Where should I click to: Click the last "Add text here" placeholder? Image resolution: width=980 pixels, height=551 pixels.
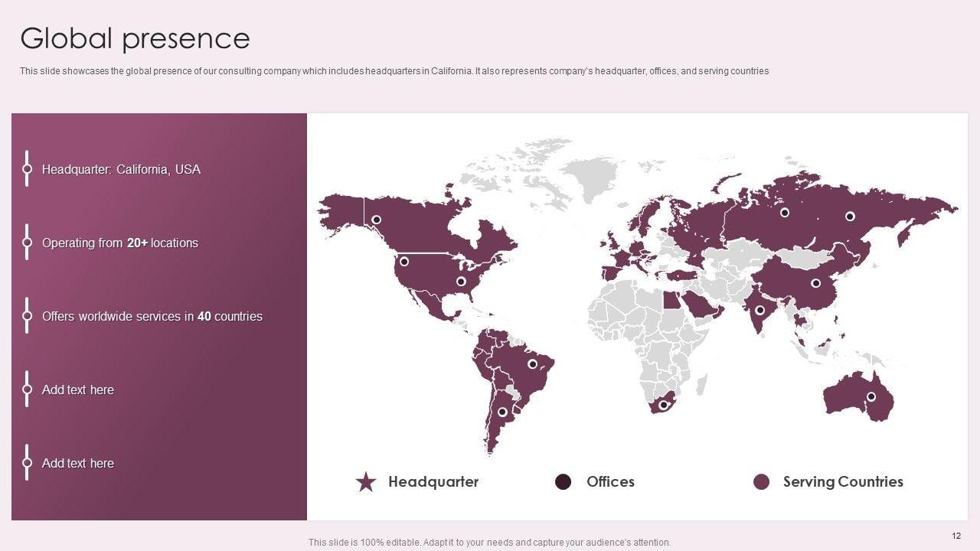click(77, 463)
